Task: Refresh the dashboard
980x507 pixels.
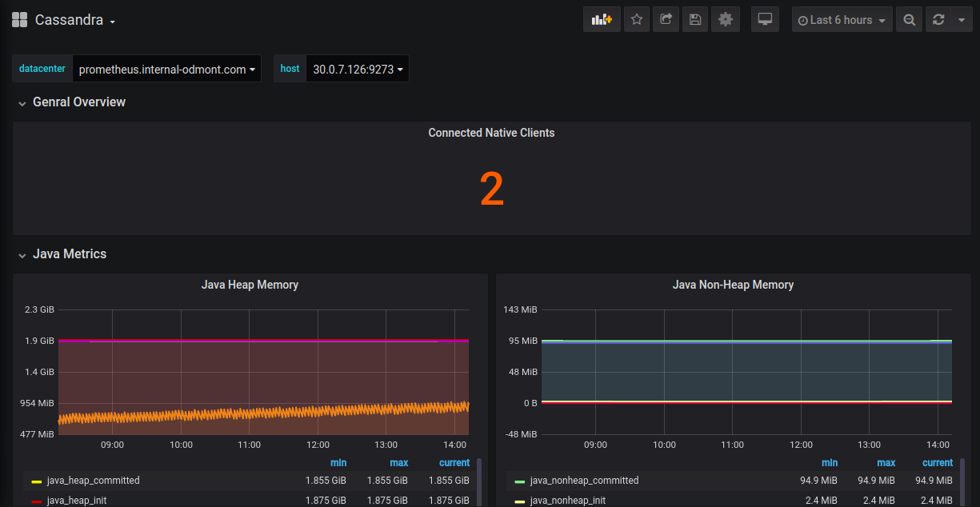Action: (x=938, y=20)
